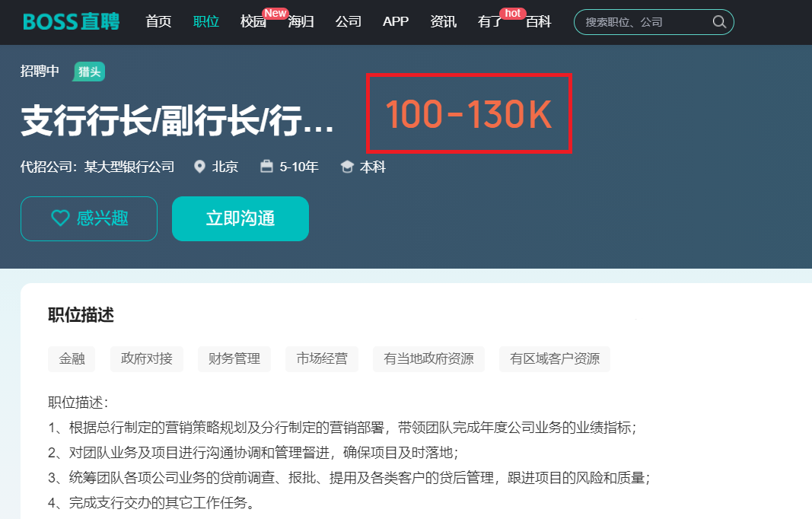Open the 校园 navigation item
812x519 pixels.
click(x=253, y=21)
